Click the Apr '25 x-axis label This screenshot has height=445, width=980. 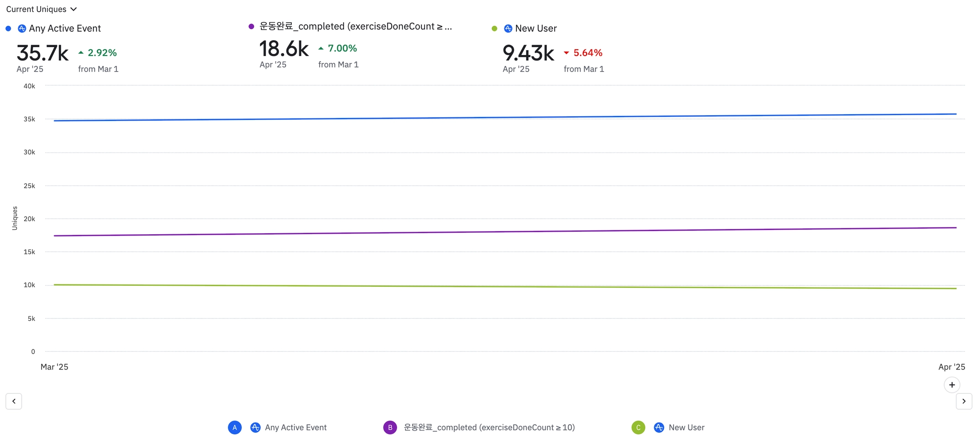click(x=951, y=367)
